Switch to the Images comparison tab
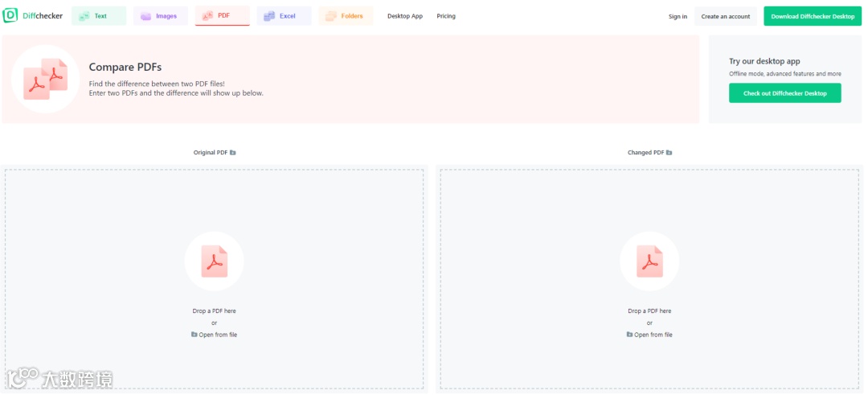This screenshot has width=868, height=395. tap(161, 16)
